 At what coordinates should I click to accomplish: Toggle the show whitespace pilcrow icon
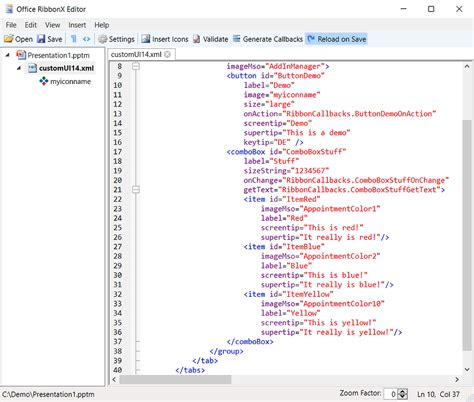click(x=74, y=39)
